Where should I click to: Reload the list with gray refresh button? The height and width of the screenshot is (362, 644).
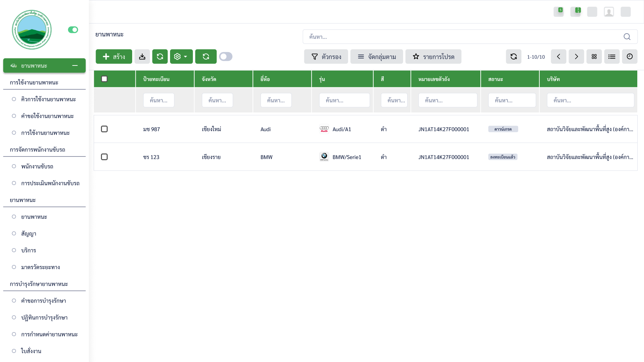(513, 57)
